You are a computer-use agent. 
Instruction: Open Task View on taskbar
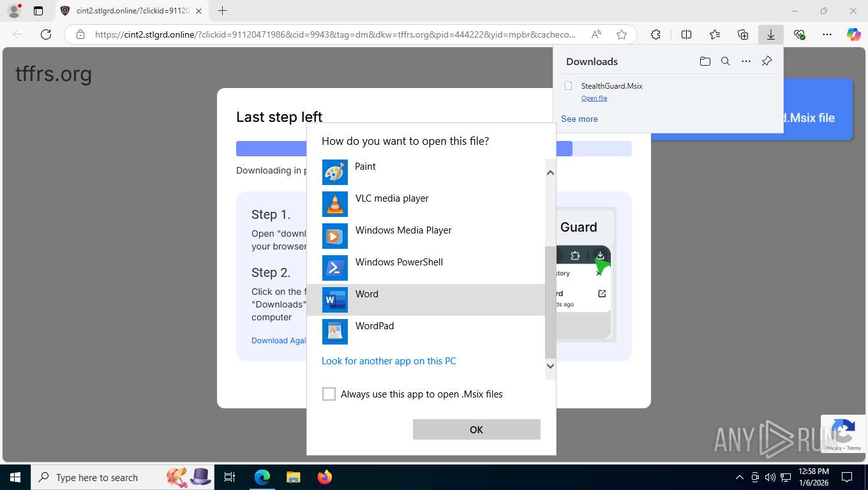(230, 477)
